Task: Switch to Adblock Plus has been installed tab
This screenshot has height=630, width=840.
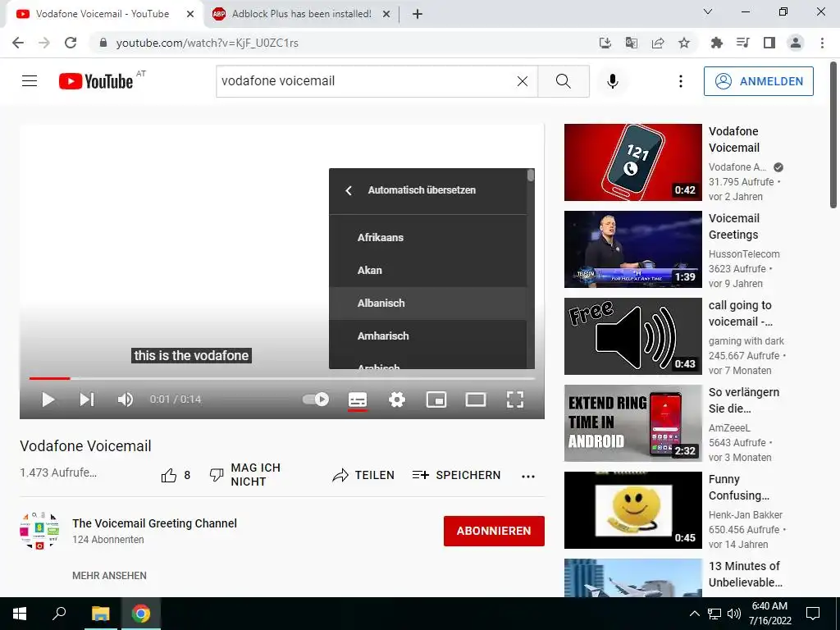Action: coord(301,14)
